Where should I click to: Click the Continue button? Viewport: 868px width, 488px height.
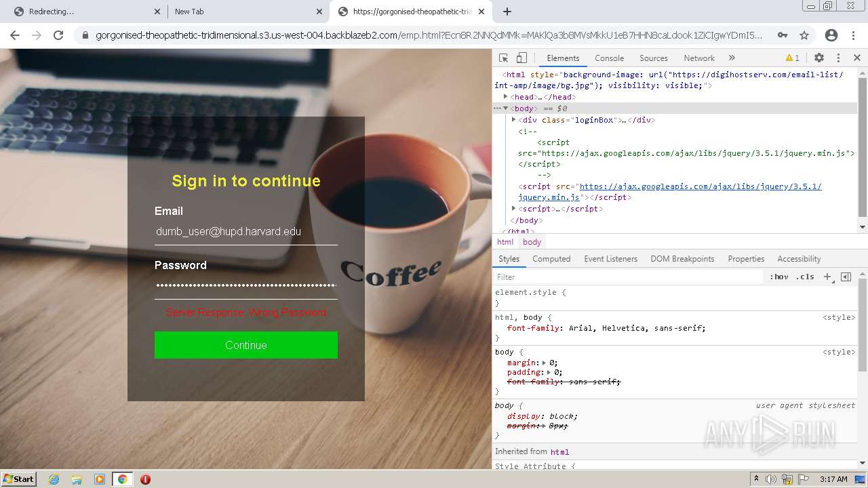point(246,345)
